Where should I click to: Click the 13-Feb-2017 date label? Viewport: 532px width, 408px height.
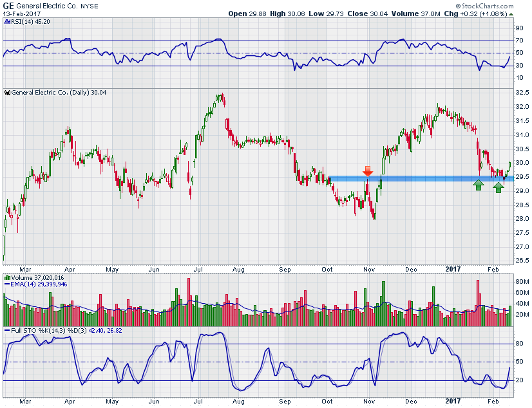(x=22, y=14)
